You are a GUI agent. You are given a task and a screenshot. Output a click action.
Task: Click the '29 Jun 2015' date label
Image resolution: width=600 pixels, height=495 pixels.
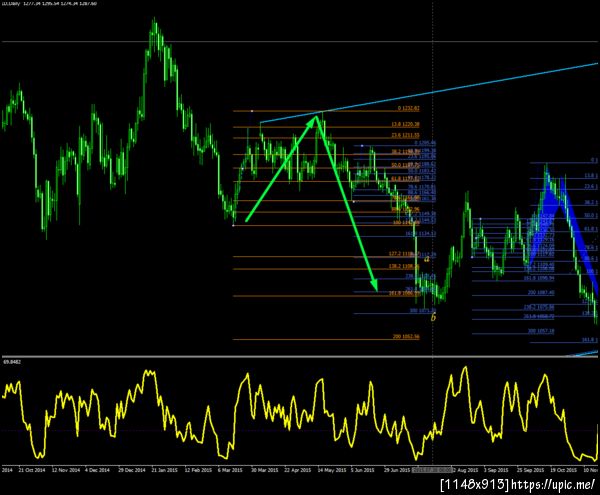pos(397,470)
